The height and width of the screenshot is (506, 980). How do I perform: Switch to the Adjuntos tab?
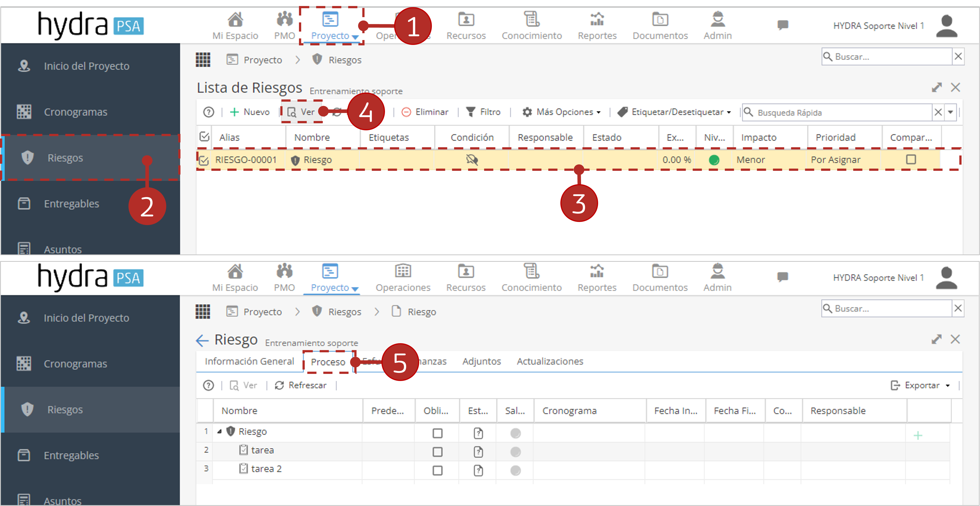[481, 361]
